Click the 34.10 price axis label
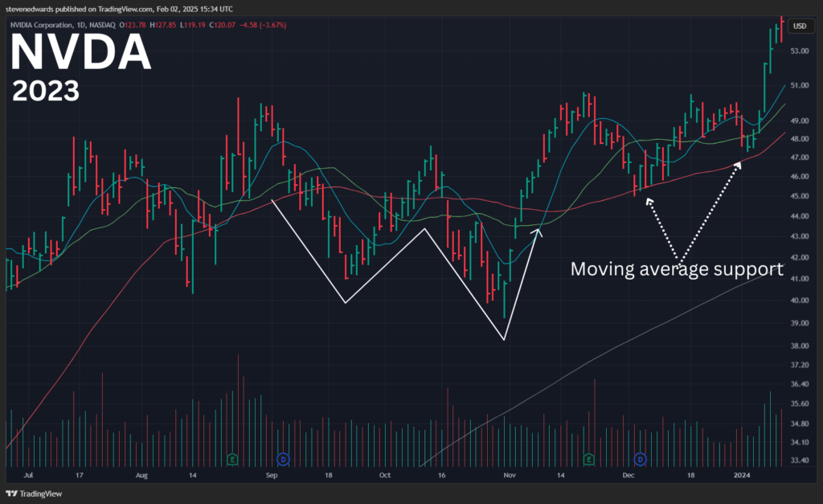Image resolution: width=823 pixels, height=504 pixels. (x=800, y=442)
